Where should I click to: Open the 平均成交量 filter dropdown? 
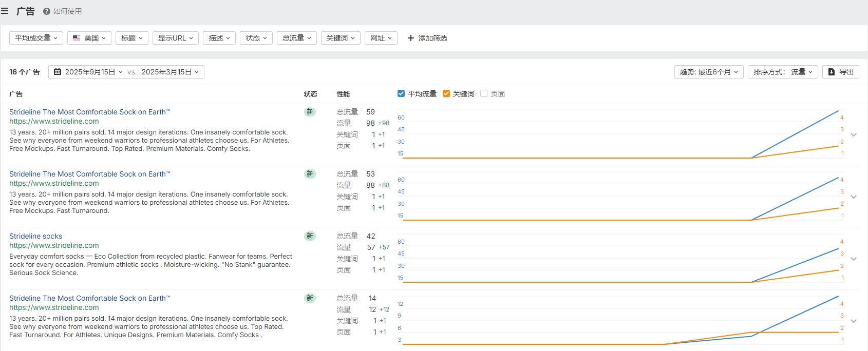point(36,38)
